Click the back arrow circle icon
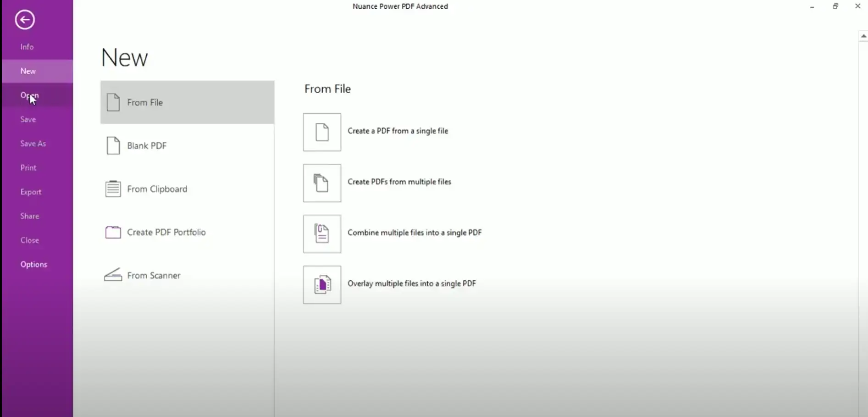 tap(25, 20)
